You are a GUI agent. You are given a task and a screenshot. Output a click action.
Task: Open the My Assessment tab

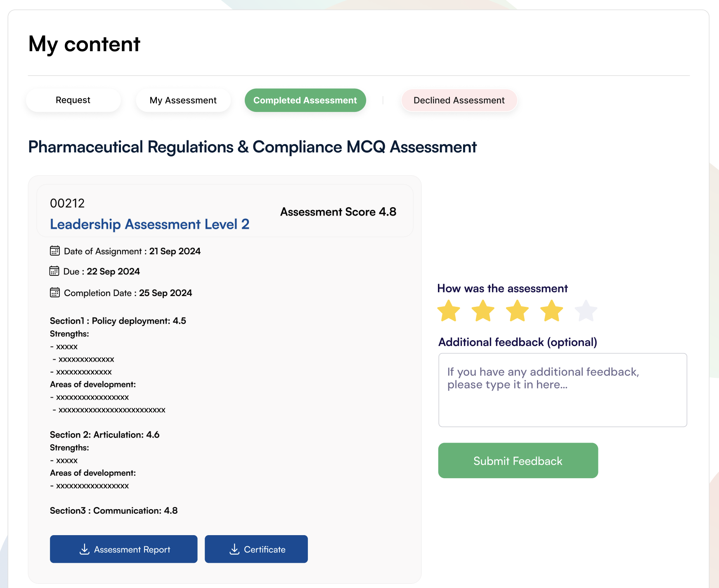pyautogui.click(x=183, y=100)
